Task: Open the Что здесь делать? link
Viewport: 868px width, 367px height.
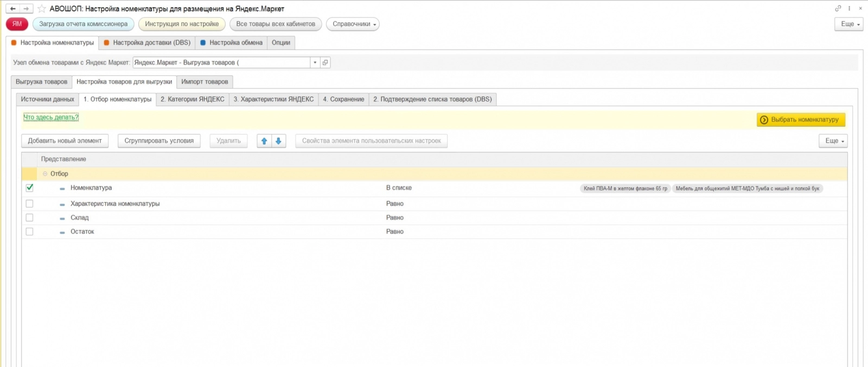Action: [x=51, y=117]
